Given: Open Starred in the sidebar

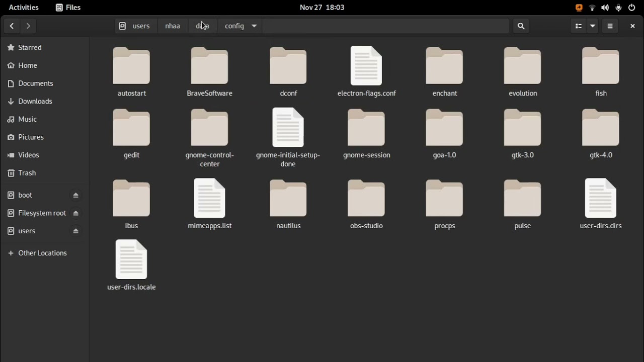Looking at the screenshot, I should (45, 47).
